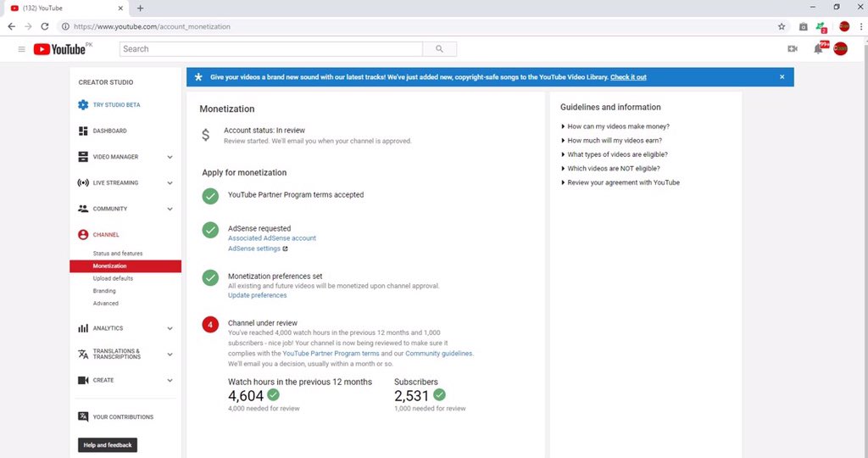
Task: Click the Update preferences link
Action: tap(258, 295)
